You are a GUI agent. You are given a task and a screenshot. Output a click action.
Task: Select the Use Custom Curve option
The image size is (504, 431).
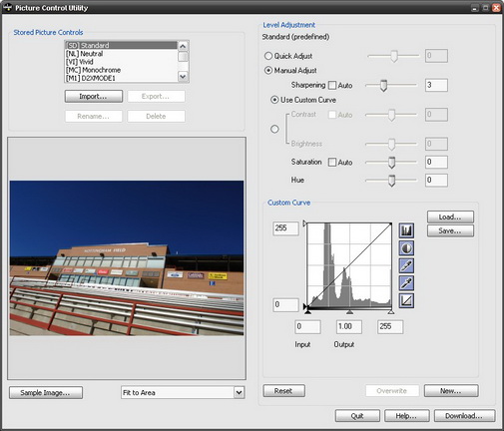274,100
